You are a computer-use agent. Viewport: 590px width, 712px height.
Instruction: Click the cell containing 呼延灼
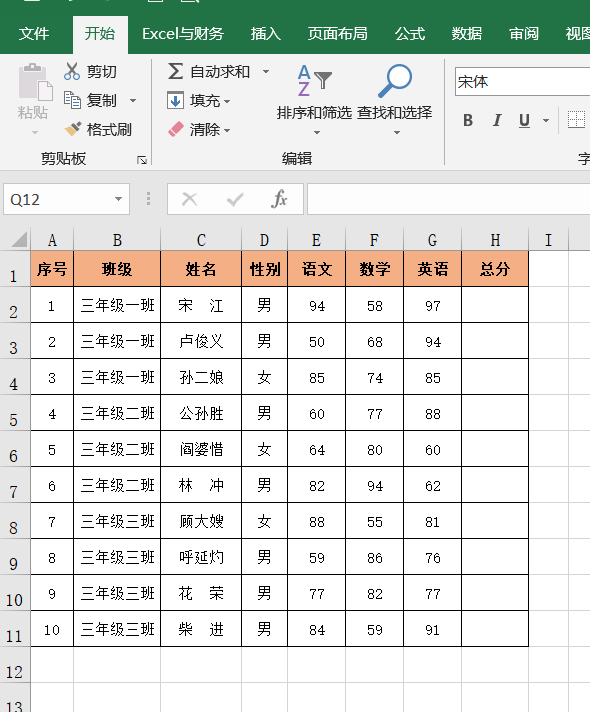point(201,557)
